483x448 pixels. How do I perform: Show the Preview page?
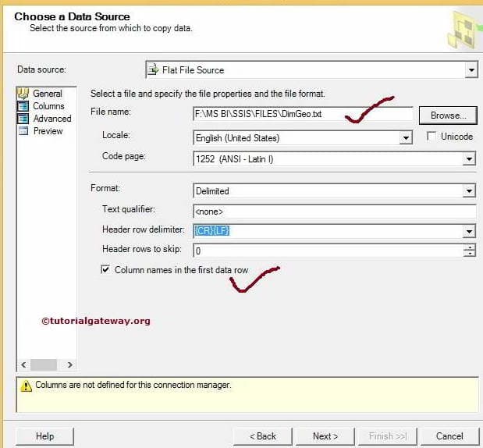pos(48,131)
